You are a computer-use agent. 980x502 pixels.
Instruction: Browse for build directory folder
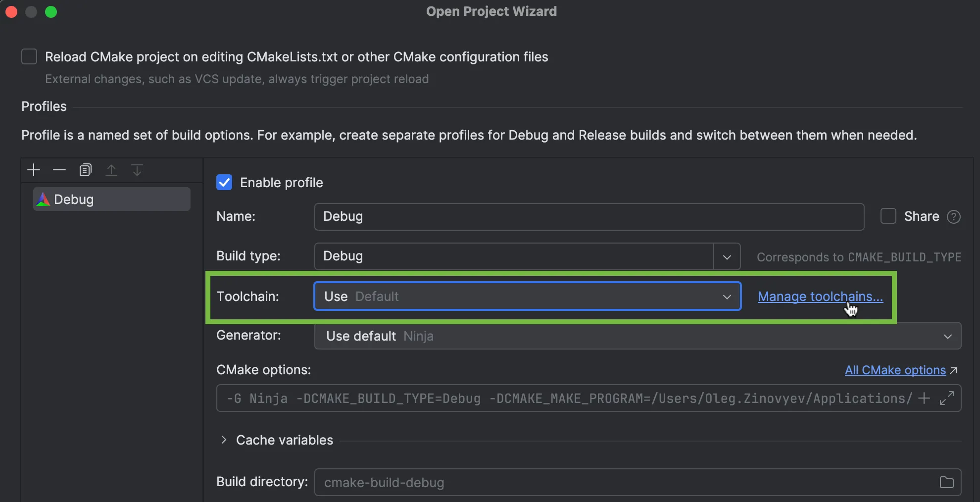pos(946,482)
